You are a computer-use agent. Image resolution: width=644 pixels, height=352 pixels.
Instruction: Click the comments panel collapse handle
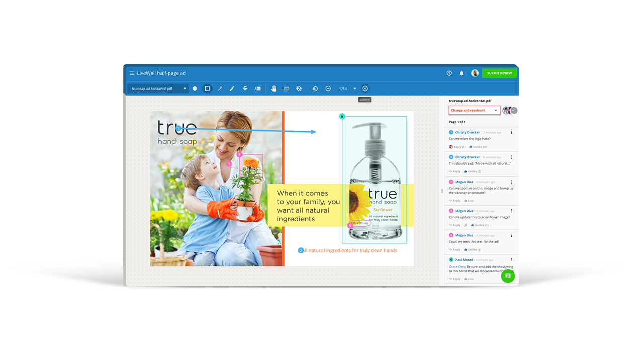click(442, 191)
